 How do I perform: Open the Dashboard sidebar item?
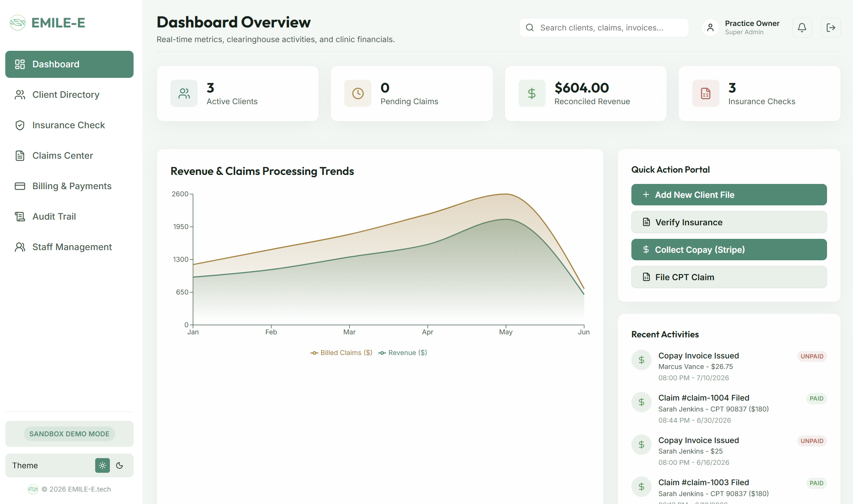(x=69, y=64)
